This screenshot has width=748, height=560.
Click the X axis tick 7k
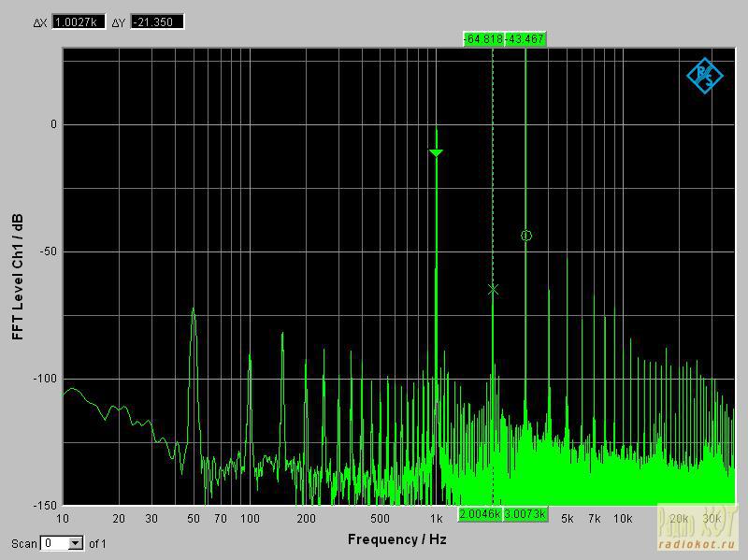pos(594,519)
